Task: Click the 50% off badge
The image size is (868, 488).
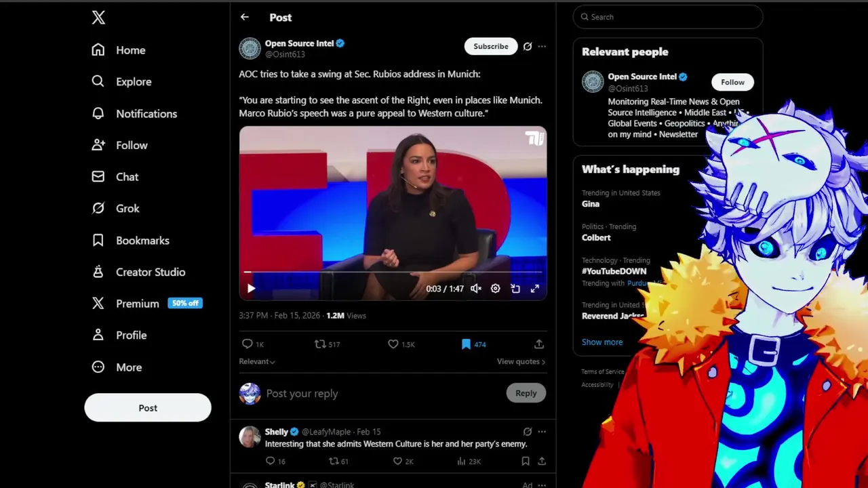Action: coord(185,303)
